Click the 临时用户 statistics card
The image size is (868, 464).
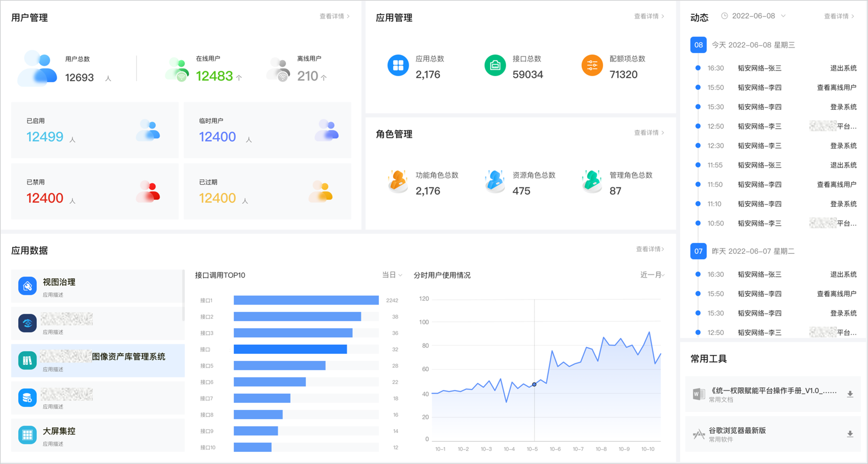click(267, 130)
